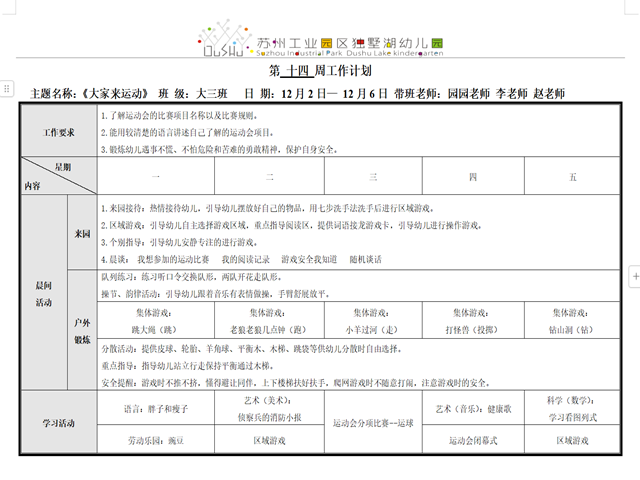This screenshot has width=640, height=480.
Task: Click line 2. 区域游戏 引导幼儿自主选择
Action: pyautogui.click(x=292, y=226)
